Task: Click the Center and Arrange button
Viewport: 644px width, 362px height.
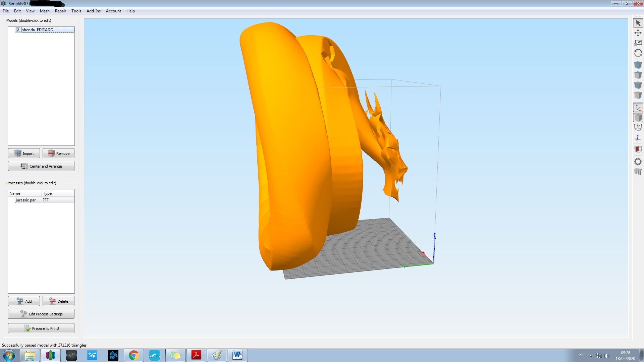Action: pyautogui.click(x=41, y=166)
